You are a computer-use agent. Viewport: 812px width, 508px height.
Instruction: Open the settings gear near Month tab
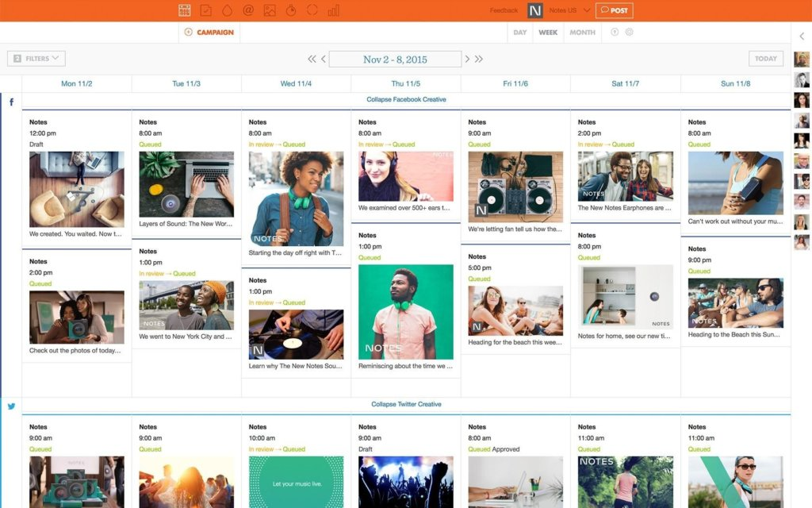(629, 33)
